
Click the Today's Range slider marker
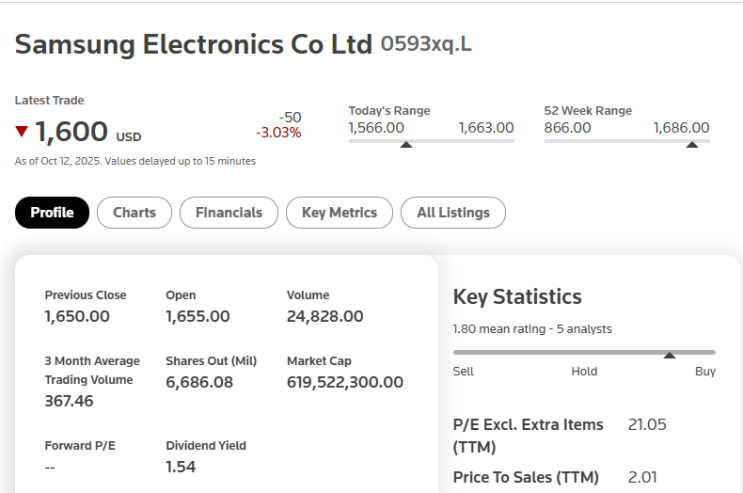pos(406,145)
